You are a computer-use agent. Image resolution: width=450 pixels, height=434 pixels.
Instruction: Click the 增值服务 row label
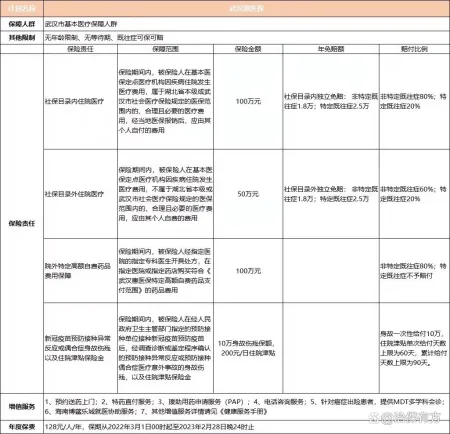coord(22,407)
